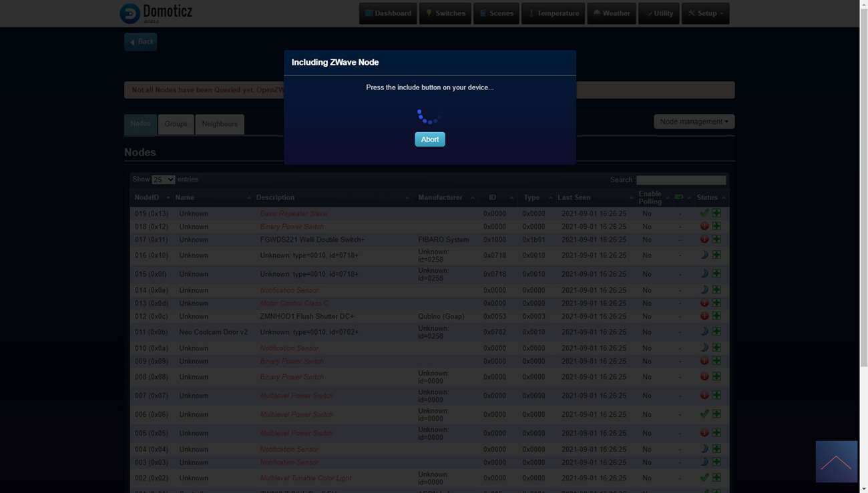This screenshot has width=868, height=493.
Task: Open the Show entries count selector
Action: coord(163,179)
